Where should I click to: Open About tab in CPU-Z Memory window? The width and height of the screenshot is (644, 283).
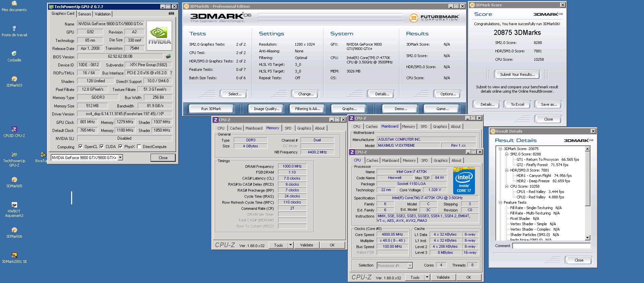click(x=320, y=128)
